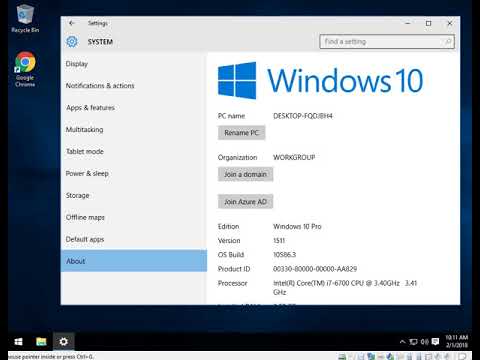
Task: Expand the hidden tray icons chevron
Action: (x=402, y=341)
